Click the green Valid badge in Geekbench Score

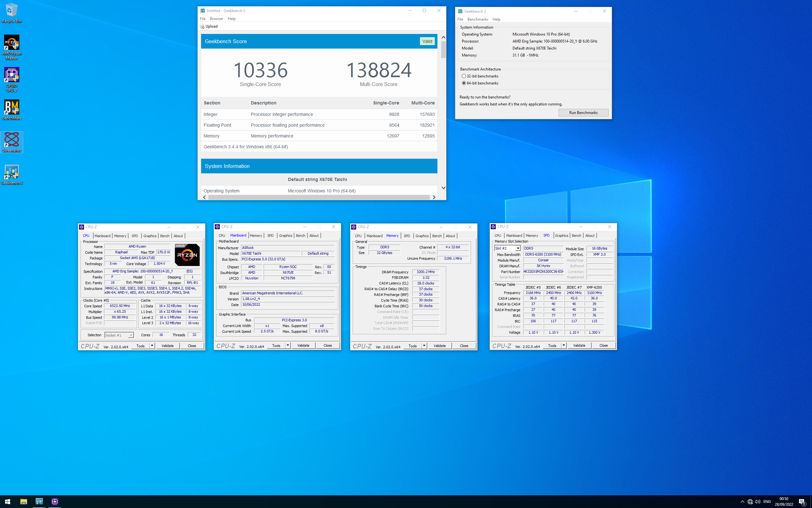click(x=427, y=41)
